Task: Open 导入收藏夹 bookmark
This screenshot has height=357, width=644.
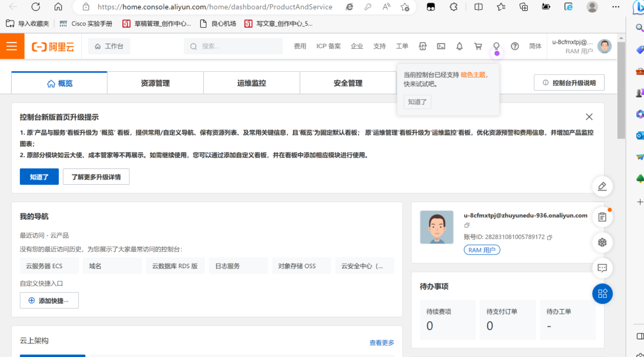Action: click(x=27, y=24)
